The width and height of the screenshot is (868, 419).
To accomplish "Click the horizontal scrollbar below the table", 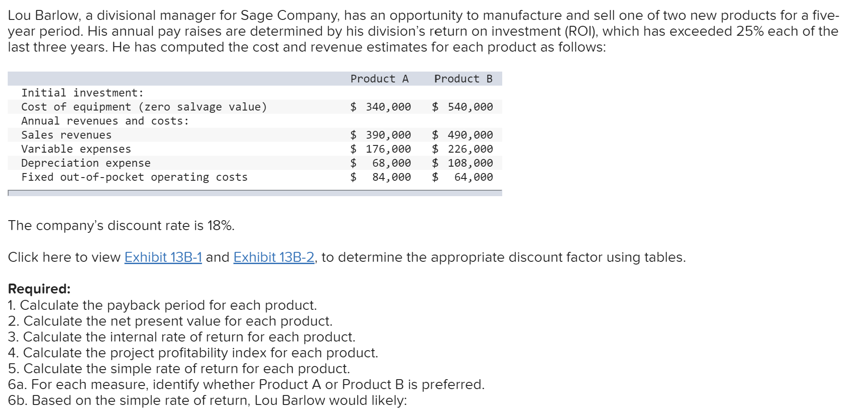I will point(255,193).
